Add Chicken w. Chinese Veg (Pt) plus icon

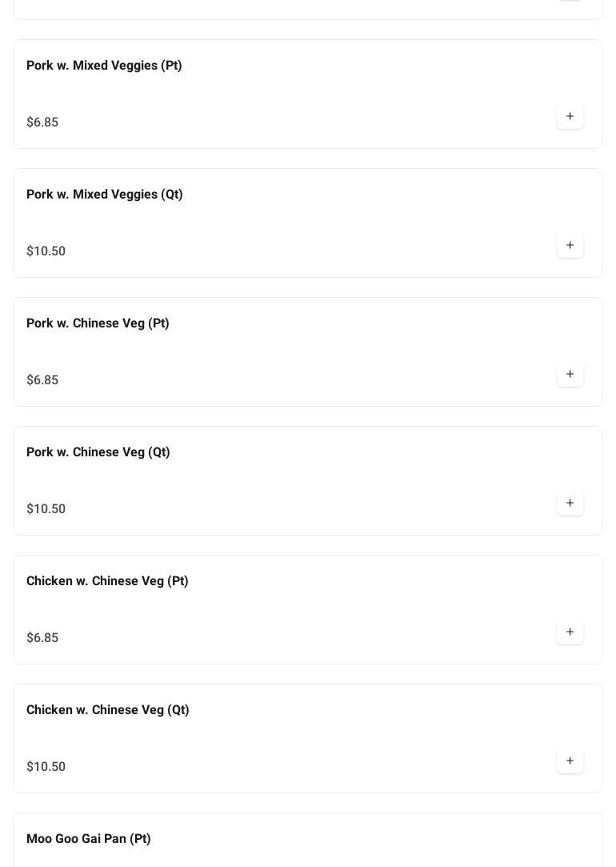click(570, 632)
